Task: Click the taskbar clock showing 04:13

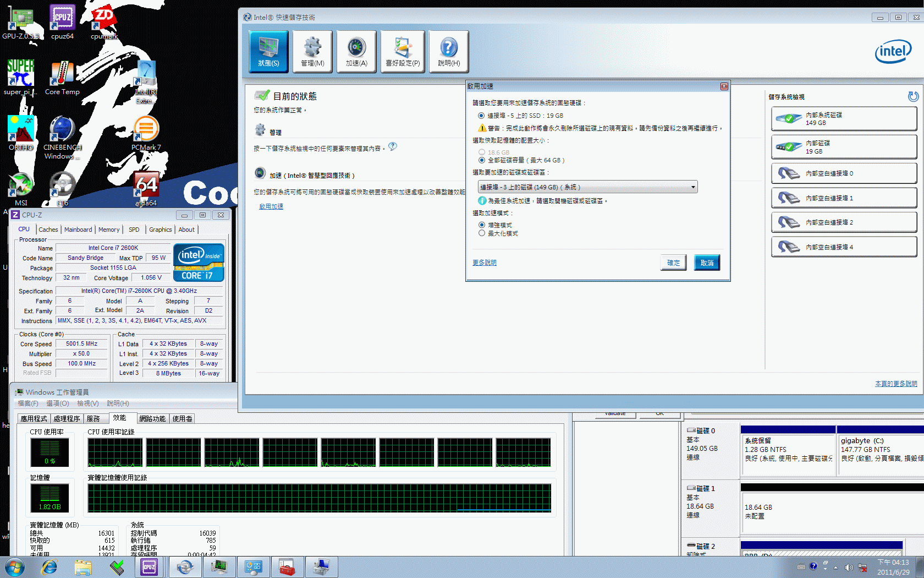Action: 893,567
